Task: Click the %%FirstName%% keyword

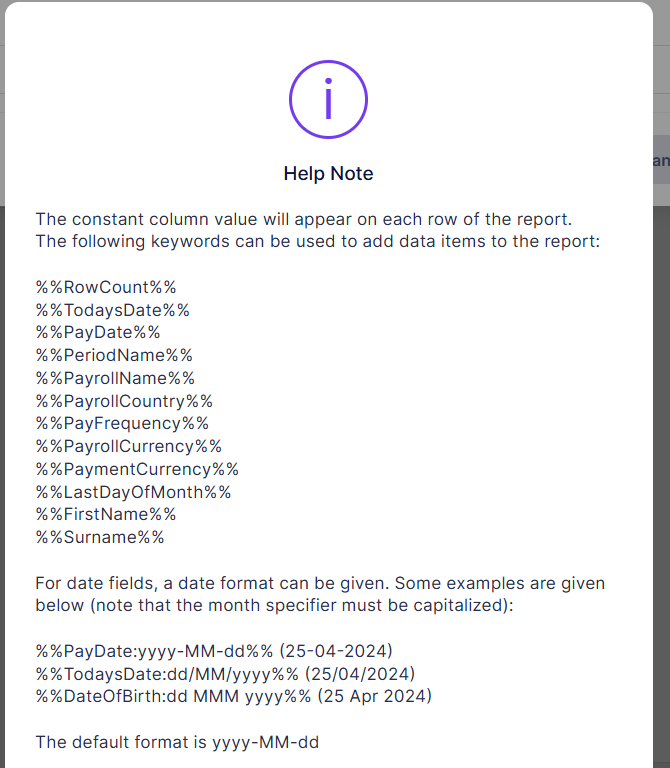Action: click(x=106, y=514)
